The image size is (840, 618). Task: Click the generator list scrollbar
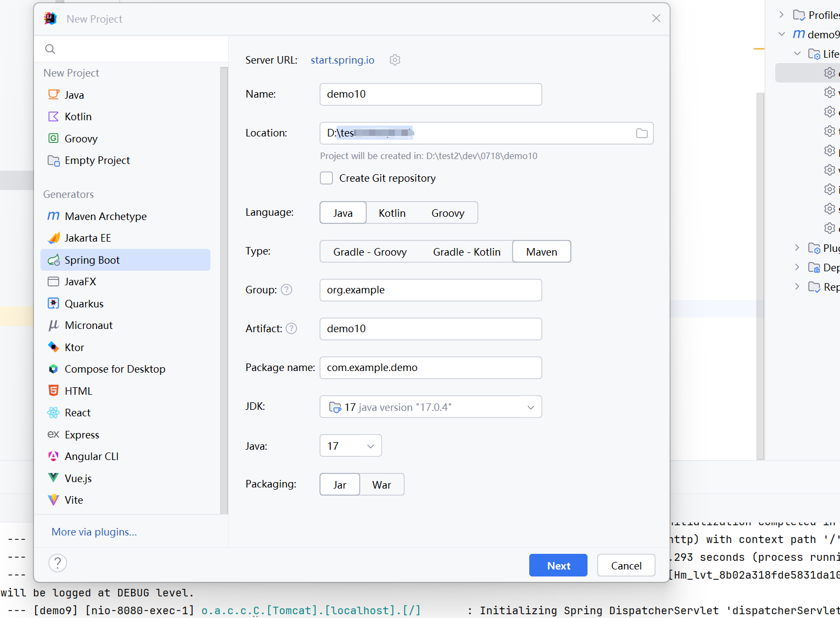point(224,290)
